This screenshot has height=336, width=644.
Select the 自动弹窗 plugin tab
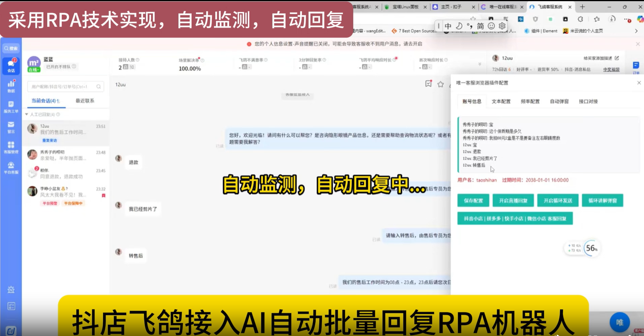click(559, 101)
